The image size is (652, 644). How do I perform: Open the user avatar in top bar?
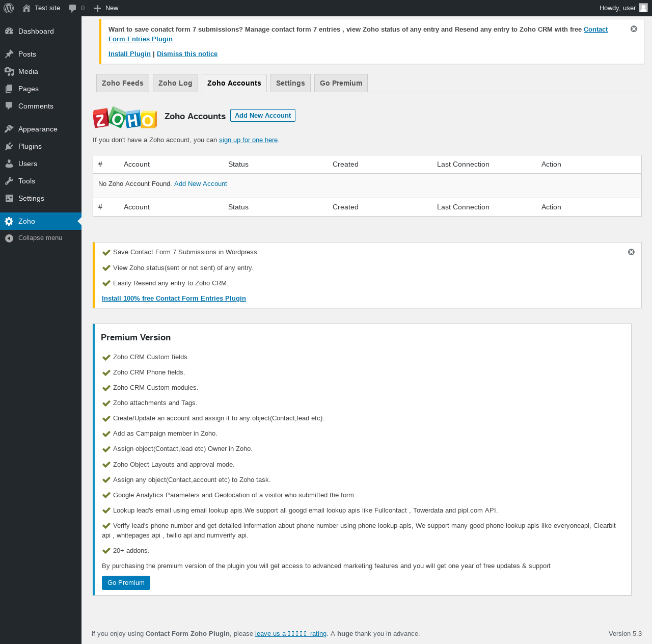[x=643, y=8]
